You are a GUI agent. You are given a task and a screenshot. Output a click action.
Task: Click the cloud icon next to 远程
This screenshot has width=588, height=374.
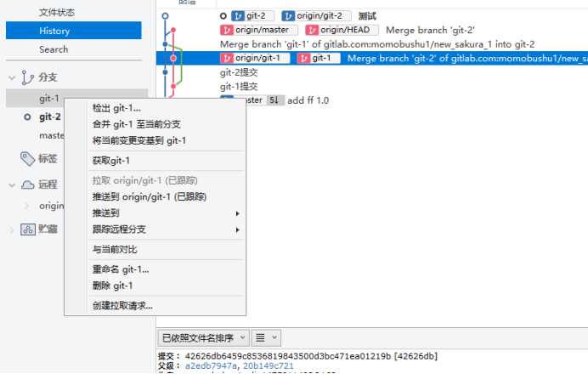coord(28,184)
